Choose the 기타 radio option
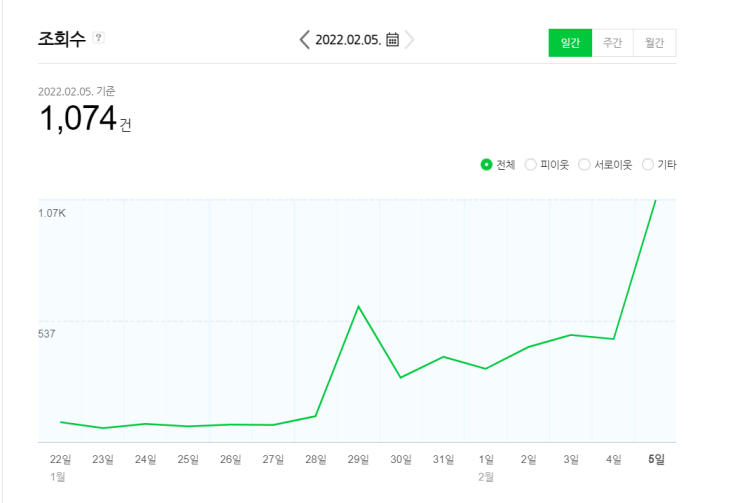This screenshot has width=743, height=503. pyautogui.click(x=647, y=164)
